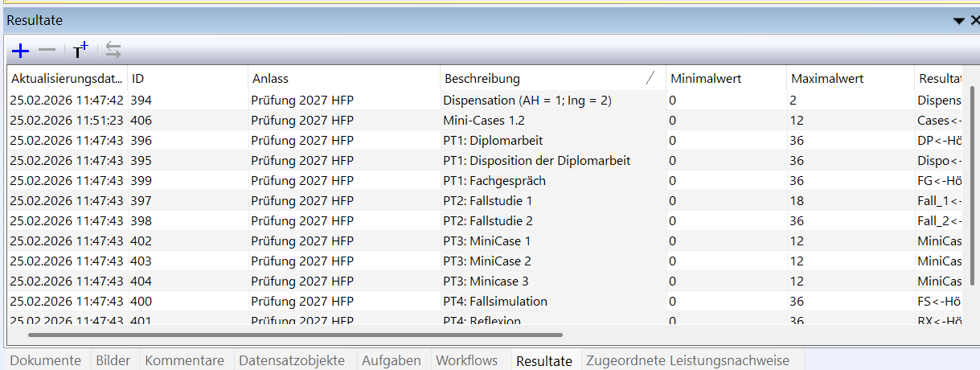The height and width of the screenshot is (370, 980).
Task: Click the grey swap arrows icon
Action: point(113,51)
